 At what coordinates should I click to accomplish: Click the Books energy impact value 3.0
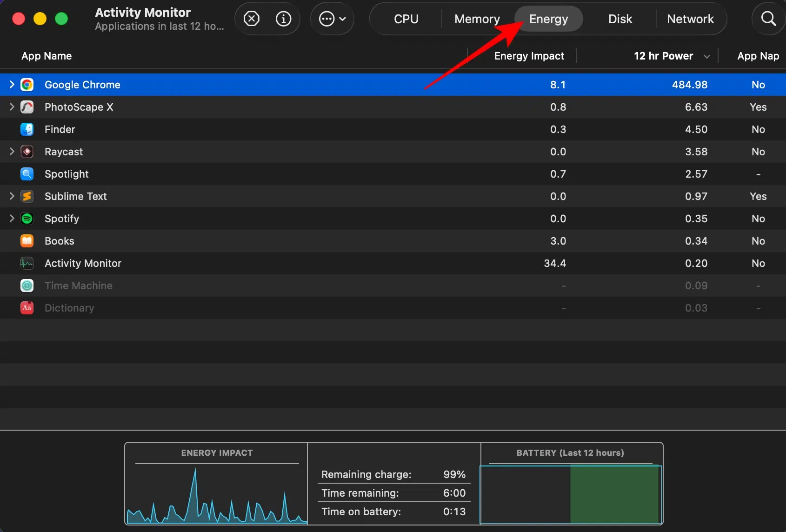click(558, 241)
